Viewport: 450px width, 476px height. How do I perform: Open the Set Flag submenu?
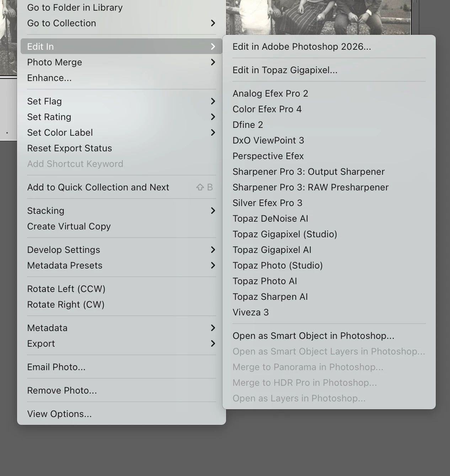click(122, 101)
